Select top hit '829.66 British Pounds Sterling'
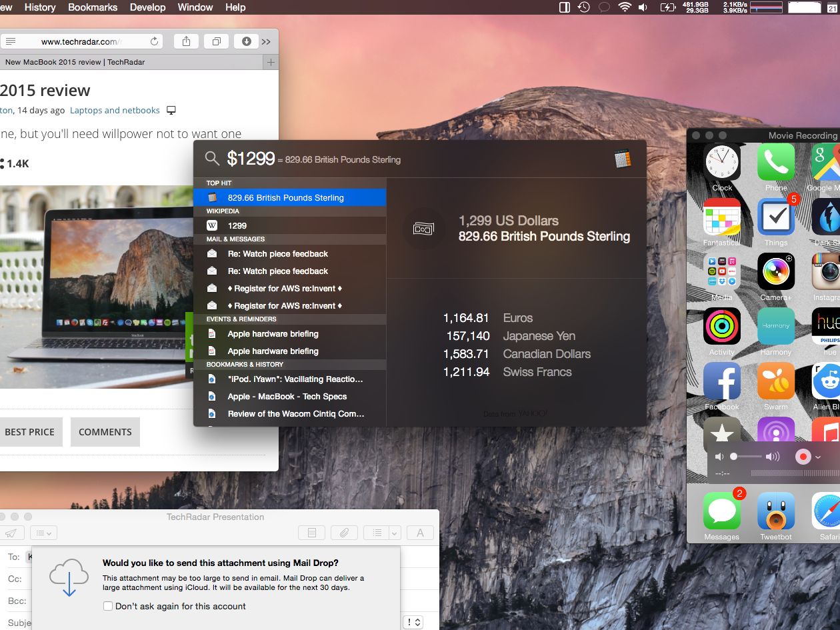The width and height of the screenshot is (840, 630). point(289,197)
